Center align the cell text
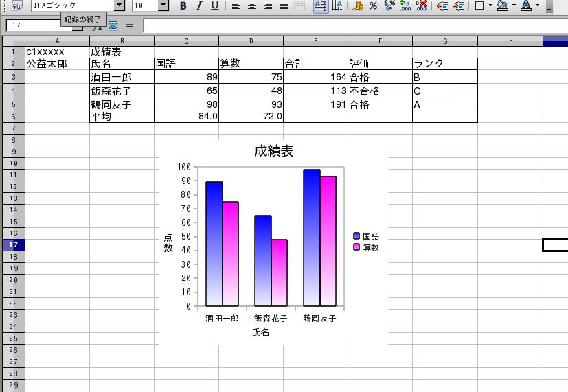Image resolution: width=568 pixels, height=392 pixels. pos(251,6)
